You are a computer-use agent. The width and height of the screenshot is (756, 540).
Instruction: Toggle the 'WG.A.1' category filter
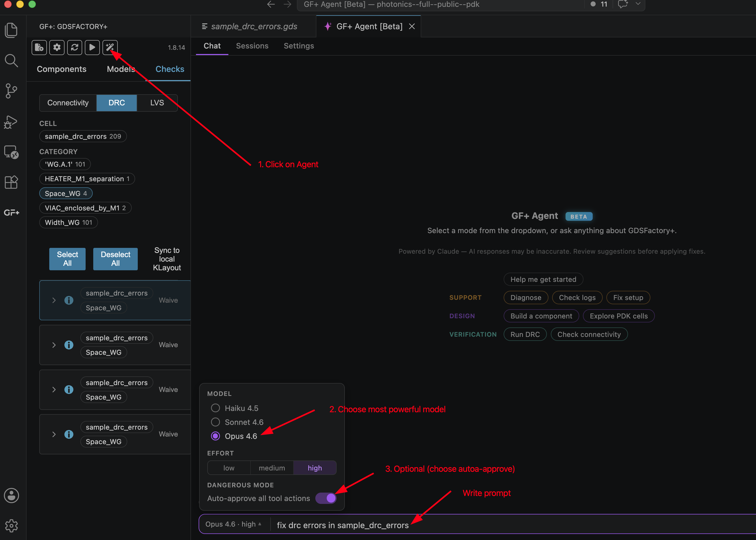(x=65, y=164)
